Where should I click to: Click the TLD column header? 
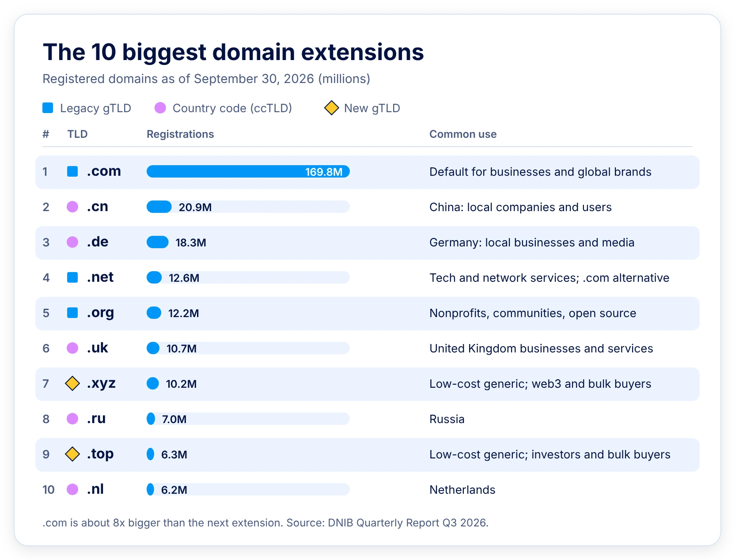click(77, 134)
